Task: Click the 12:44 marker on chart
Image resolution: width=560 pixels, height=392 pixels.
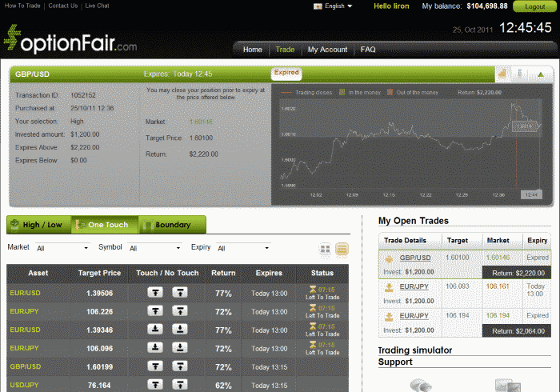Action: click(530, 194)
